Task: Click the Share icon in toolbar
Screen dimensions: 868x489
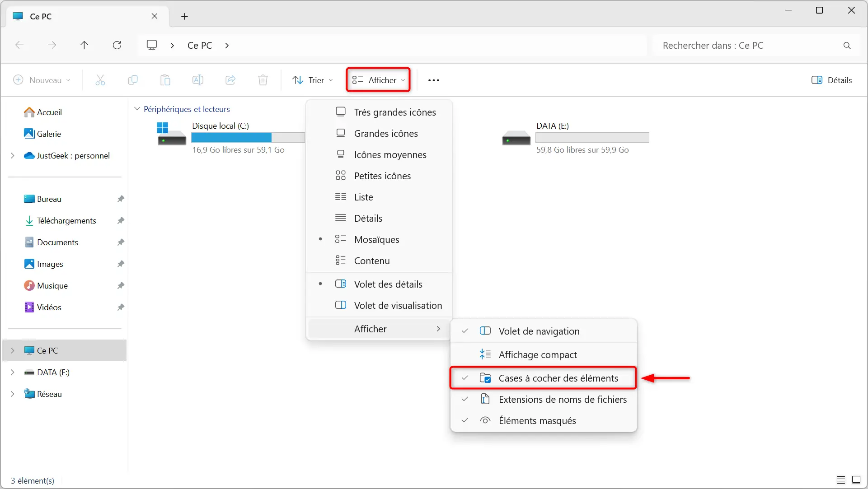Action: [x=230, y=80]
